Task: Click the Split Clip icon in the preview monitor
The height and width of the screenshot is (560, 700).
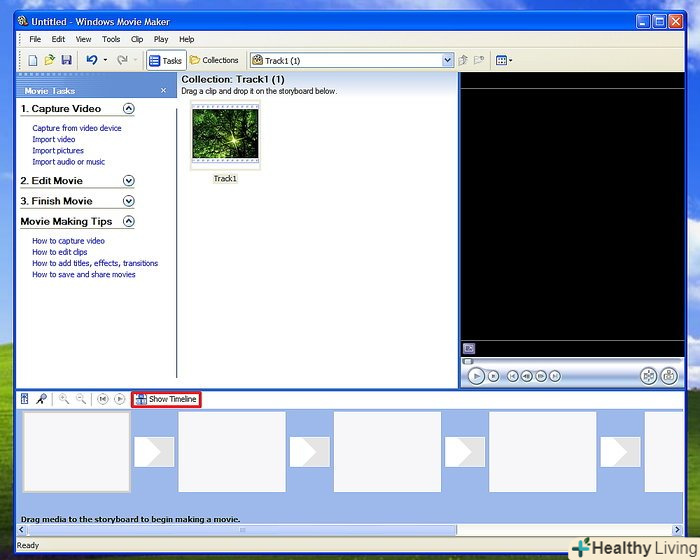Action: tap(648, 376)
